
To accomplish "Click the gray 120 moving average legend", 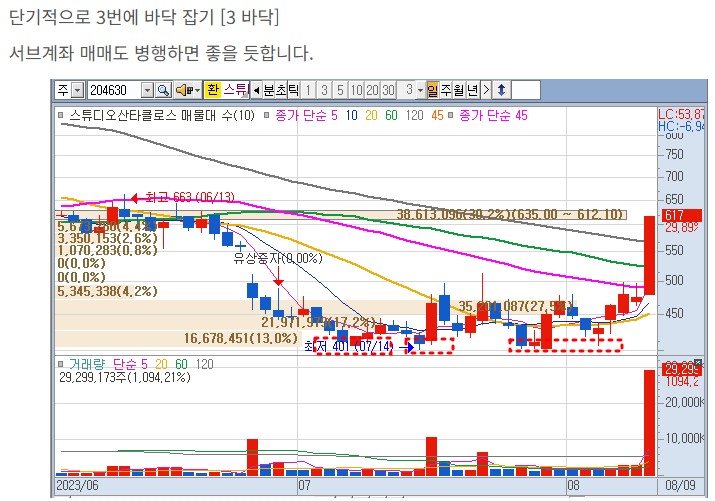I will click(414, 116).
